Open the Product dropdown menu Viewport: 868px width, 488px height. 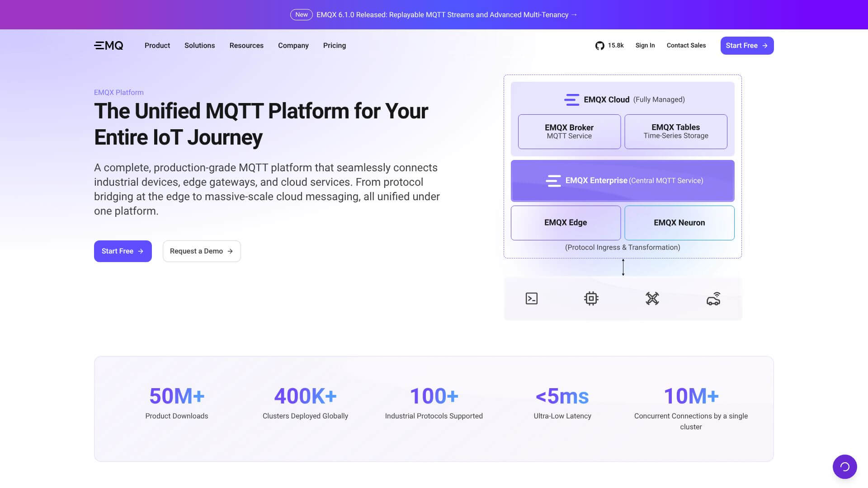[157, 45]
